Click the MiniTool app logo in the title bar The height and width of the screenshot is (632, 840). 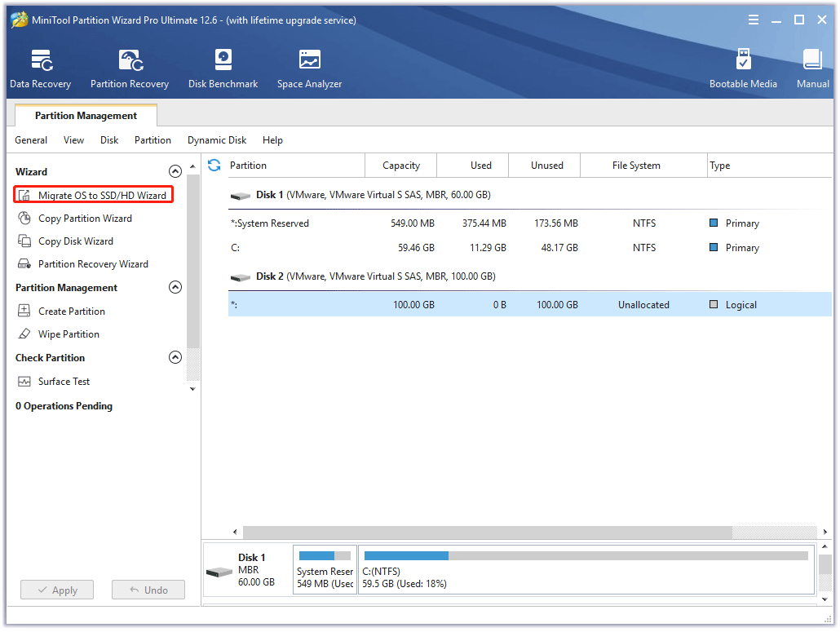pyautogui.click(x=20, y=20)
